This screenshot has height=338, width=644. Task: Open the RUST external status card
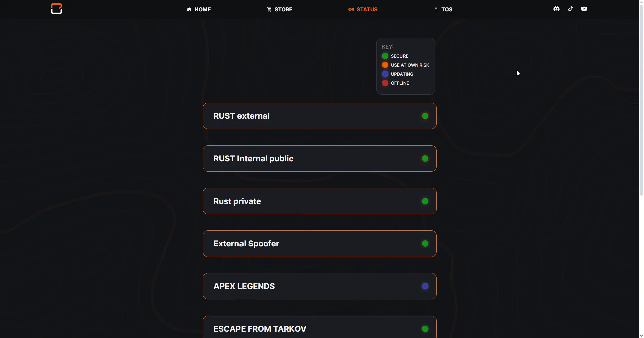point(319,116)
